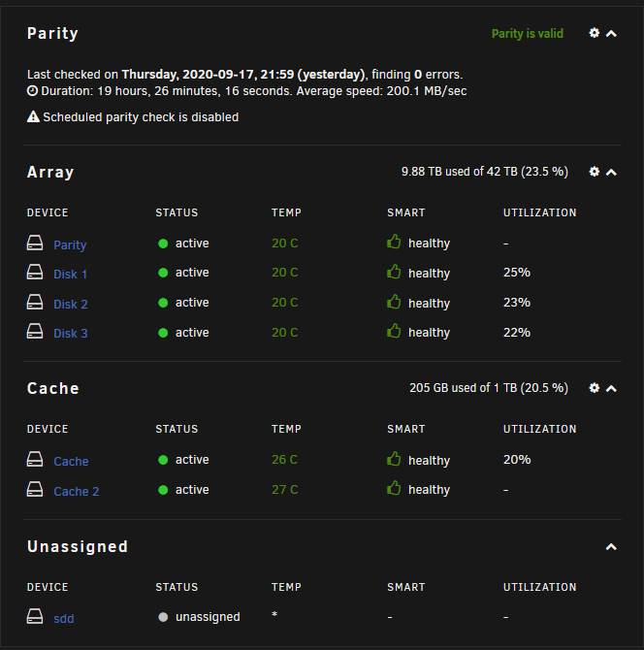
Task: Open Parity section settings gear
Action: click(x=594, y=33)
